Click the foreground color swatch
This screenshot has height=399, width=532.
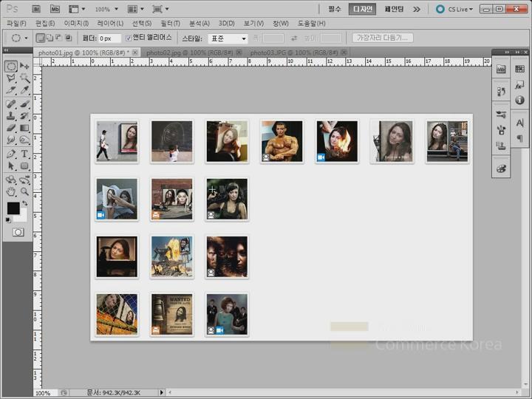point(13,208)
